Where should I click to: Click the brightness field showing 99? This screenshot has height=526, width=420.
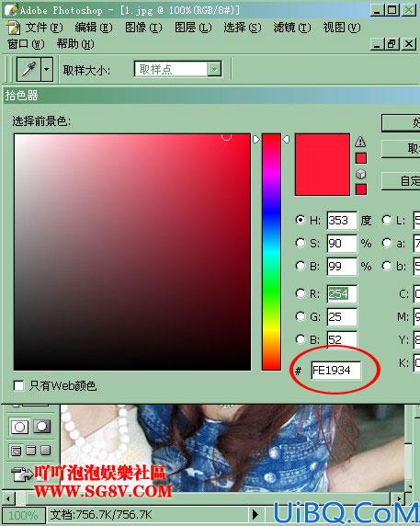[342, 267]
